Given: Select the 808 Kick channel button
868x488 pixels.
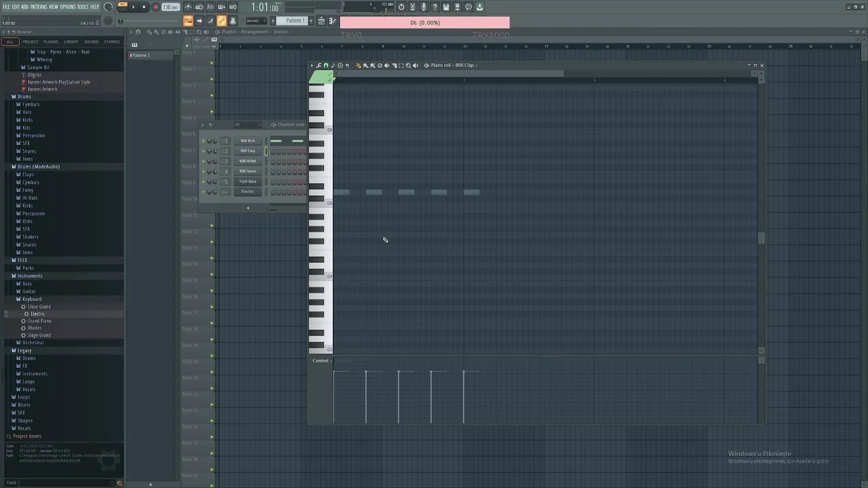Looking at the screenshot, I should click(x=248, y=141).
